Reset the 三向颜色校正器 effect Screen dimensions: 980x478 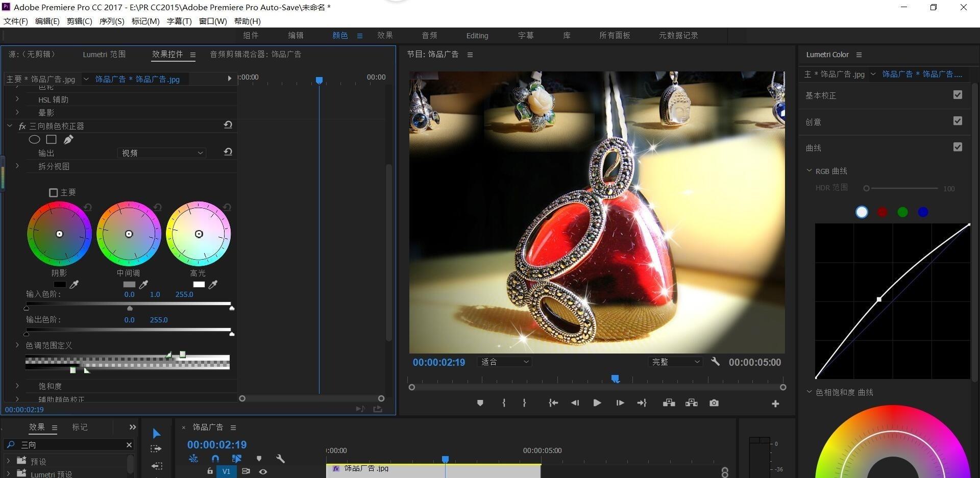point(228,125)
